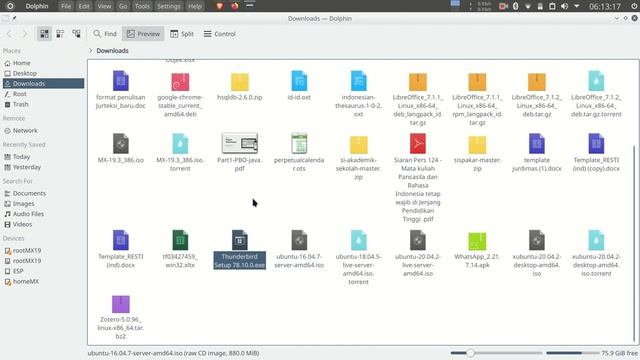
Task: Select Zotero-5.0.96 tar.bz2 archive icon
Action: pyautogui.click(x=121, y=304)
